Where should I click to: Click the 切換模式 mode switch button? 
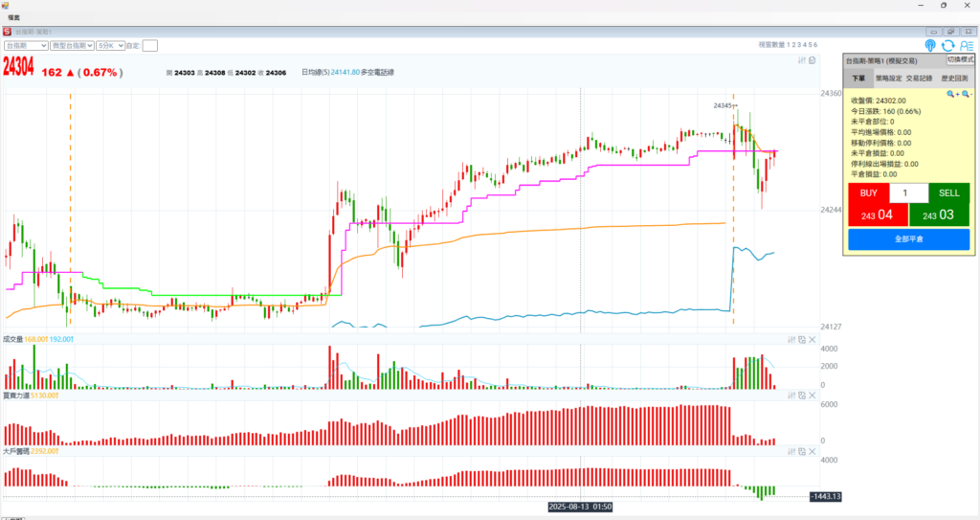[x=960, y=60]
